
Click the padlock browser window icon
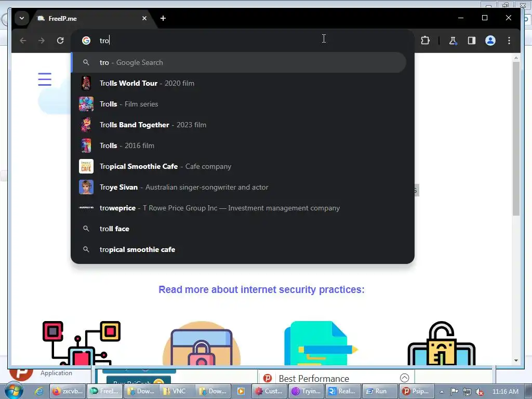pyautogui.click(x=202, y=343)
